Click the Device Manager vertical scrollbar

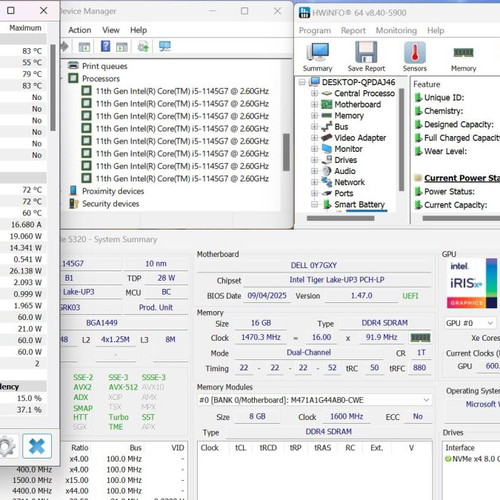[x=286, y=152]
